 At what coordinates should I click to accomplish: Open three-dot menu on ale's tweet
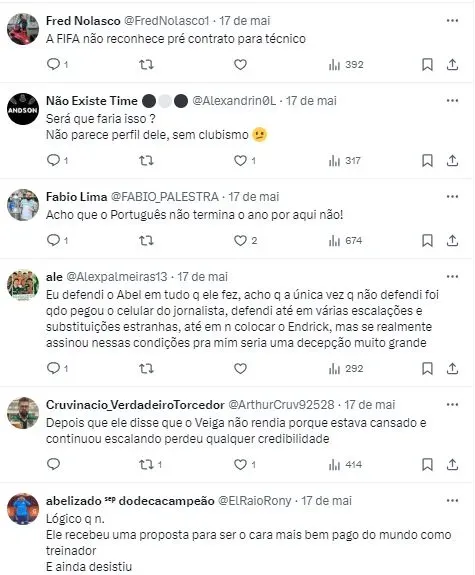coord(452,276)
